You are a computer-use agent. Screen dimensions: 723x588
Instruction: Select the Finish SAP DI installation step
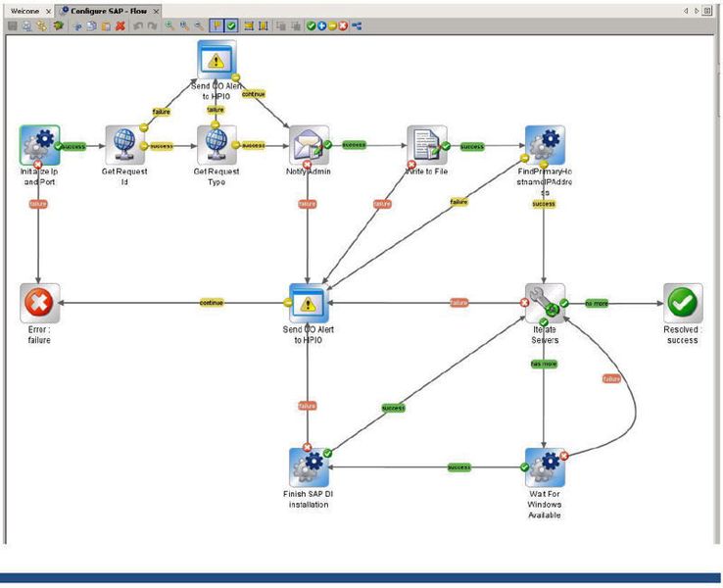(x=309, y=467)
